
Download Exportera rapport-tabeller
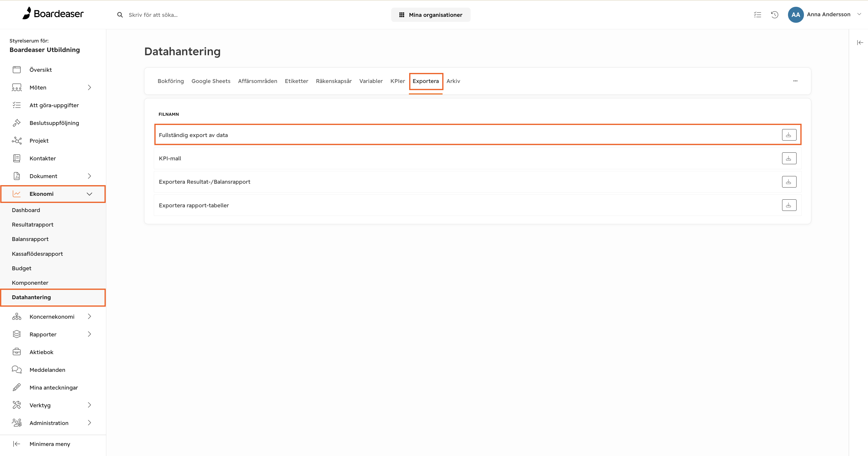[789, 205]
